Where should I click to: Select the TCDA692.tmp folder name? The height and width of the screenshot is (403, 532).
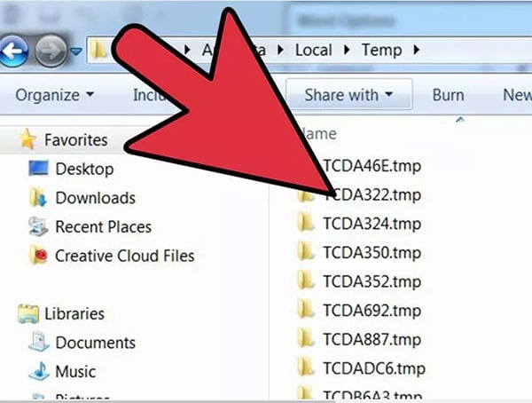[372, 311]
